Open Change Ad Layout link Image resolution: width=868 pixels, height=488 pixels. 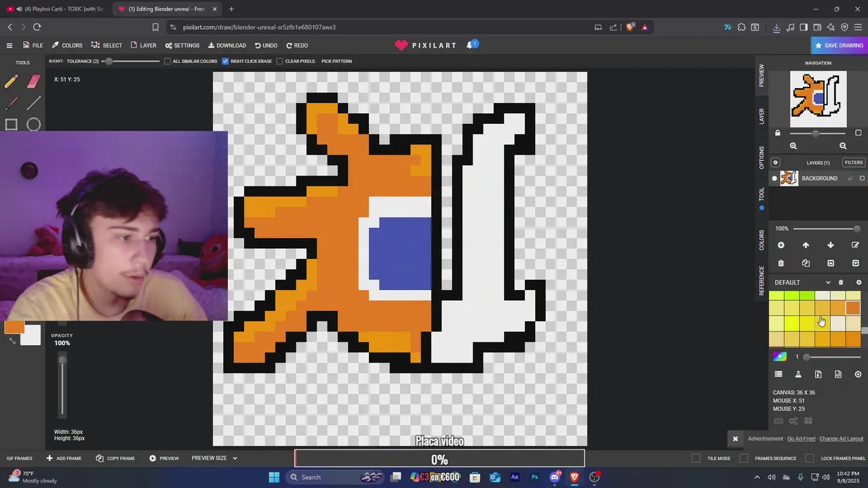pos(841,439)
